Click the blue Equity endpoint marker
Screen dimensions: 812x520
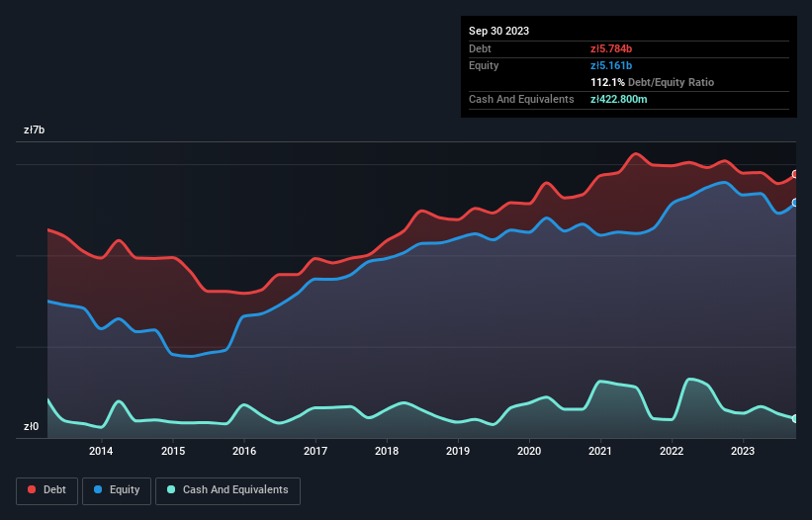pyautogui.click(x=795, y=203)
